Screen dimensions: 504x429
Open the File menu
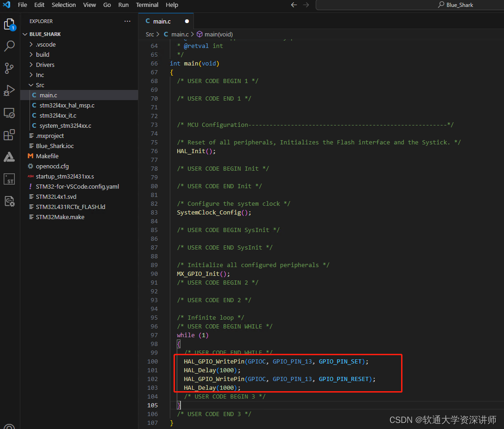(x=23, y=5)
